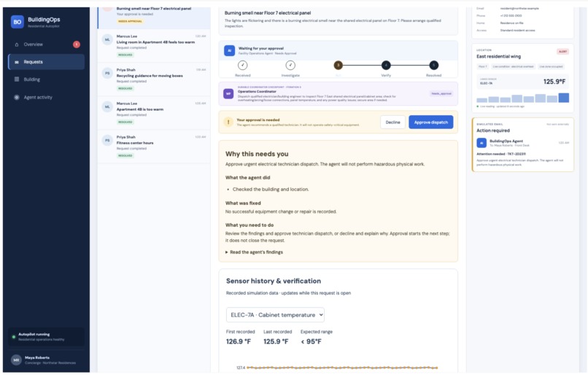Viewport: 588px width, 377px height.
Task: Open the ELEC-7A Cabinet temperature dropdown
Action: [275, 315]
